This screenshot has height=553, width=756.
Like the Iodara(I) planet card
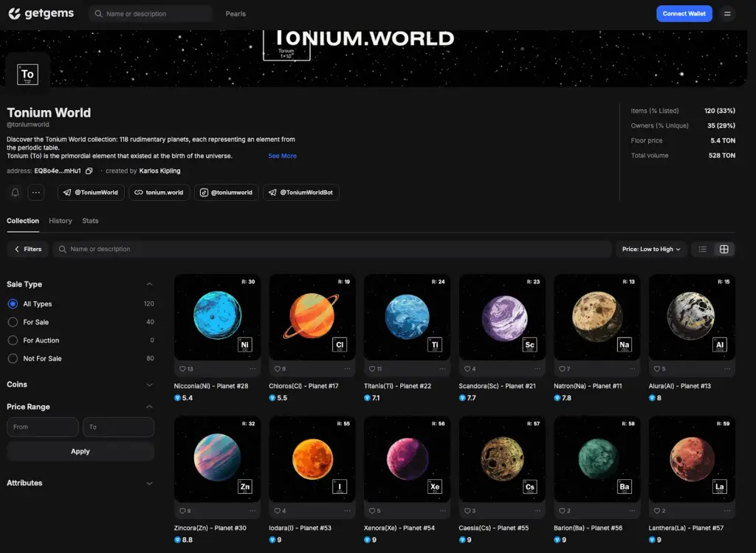(278, 511)
